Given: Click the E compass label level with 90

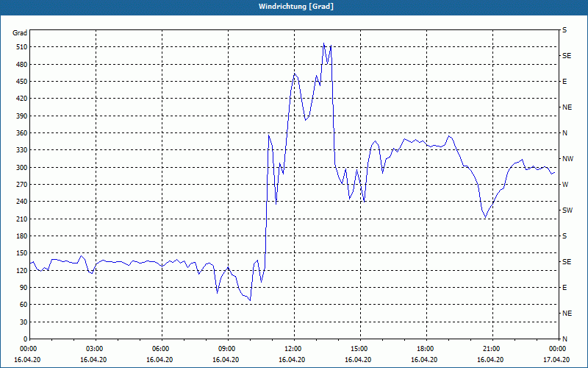Looking at the screenshot, I should 564,288.
